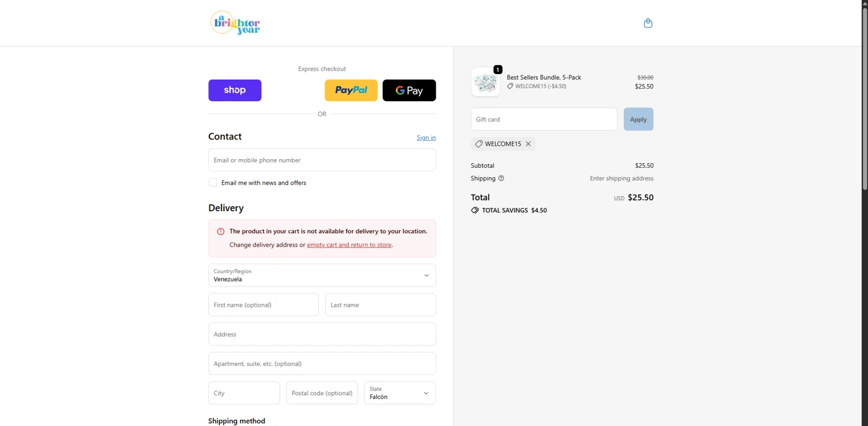Click the Best Sellers Bundle thumbnail
The height and width of the screenshot is (426, 868).
pos(486,82)
